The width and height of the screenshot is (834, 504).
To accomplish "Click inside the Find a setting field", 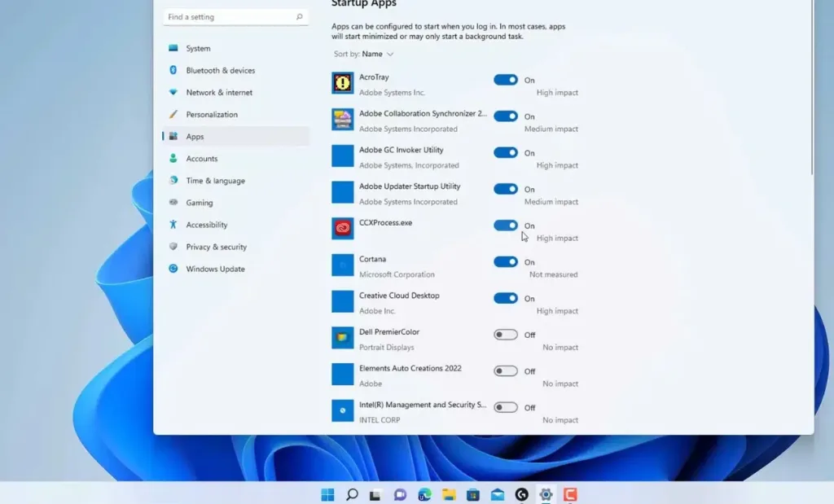I will pos(228,16).
